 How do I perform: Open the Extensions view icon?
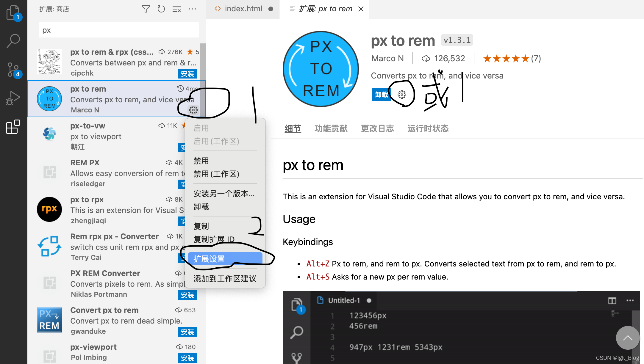tap(13, 127)
